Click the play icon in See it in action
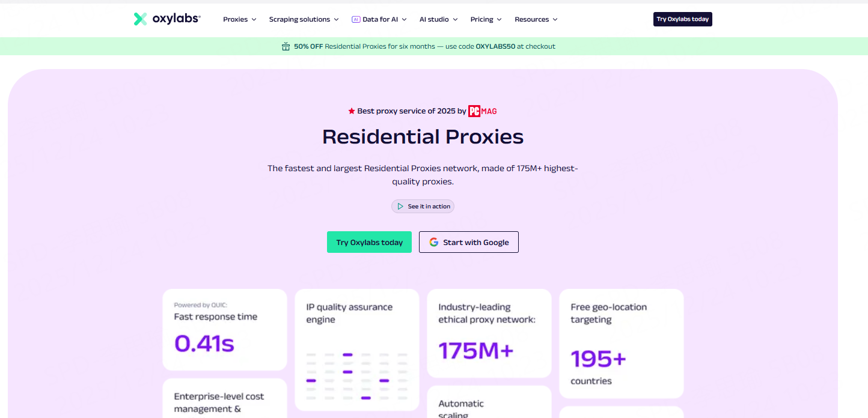The image size is (868, 418). [400, 207]
